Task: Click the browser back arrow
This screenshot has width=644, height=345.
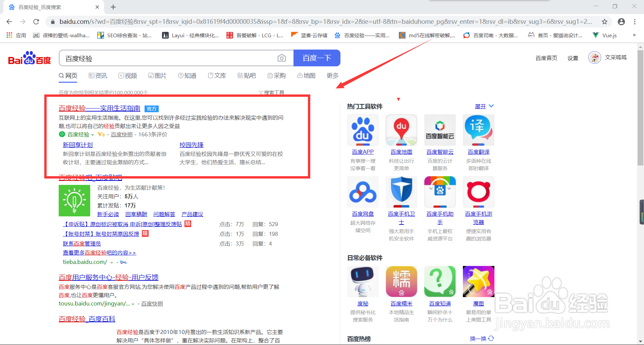Action: point(9,21)
